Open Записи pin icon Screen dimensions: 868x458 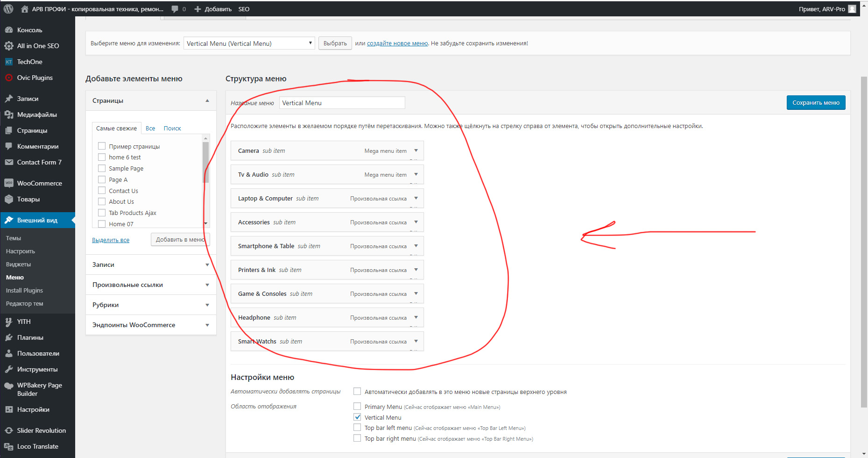9,99
